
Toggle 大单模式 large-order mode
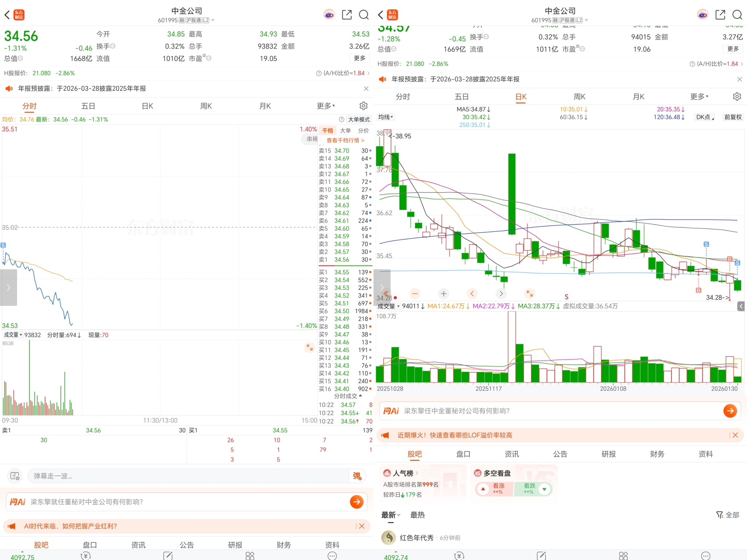click(359, 120)
